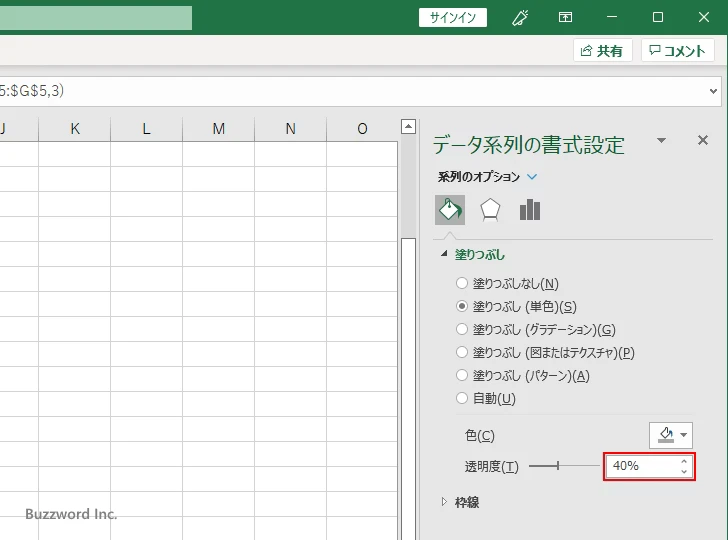Expand the 枠線 section

tap(444, 501)
